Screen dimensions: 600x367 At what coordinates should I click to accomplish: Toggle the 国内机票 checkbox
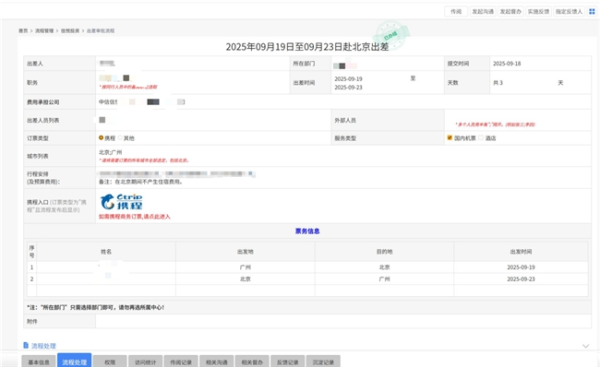(450, 138)
